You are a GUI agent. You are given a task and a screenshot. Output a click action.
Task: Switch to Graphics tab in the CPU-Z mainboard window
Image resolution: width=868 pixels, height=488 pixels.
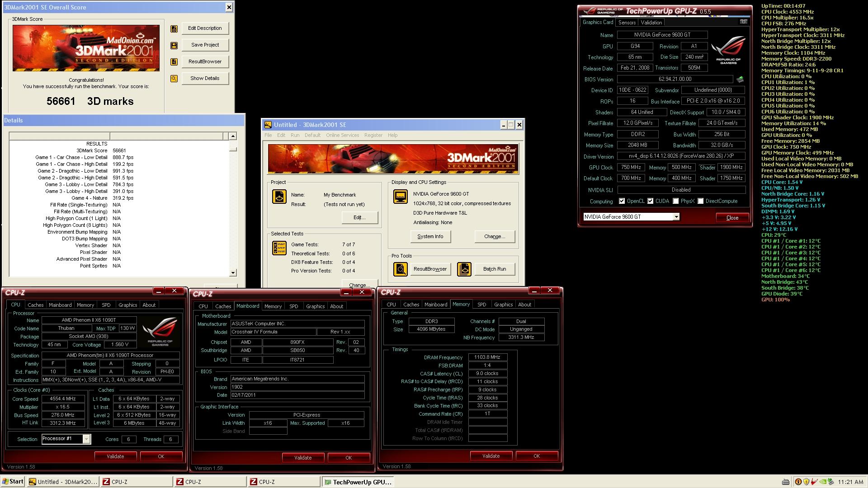coord(315,306)
